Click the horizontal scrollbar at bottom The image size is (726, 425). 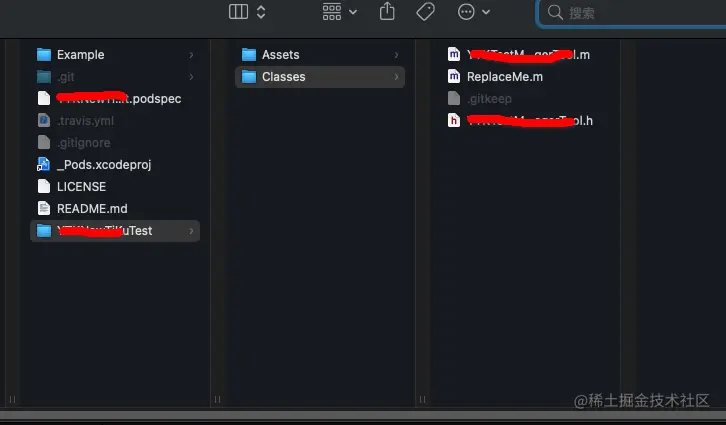[363, 415]
